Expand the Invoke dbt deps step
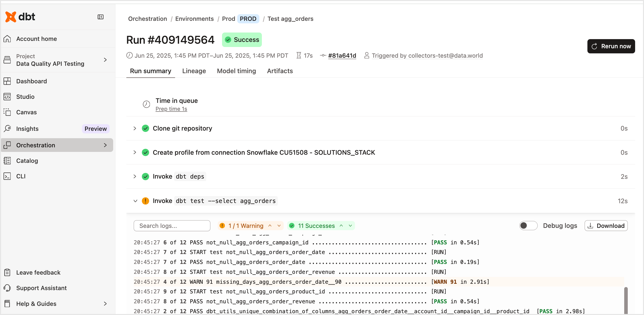Screen dimensions: 644x315 135,176
